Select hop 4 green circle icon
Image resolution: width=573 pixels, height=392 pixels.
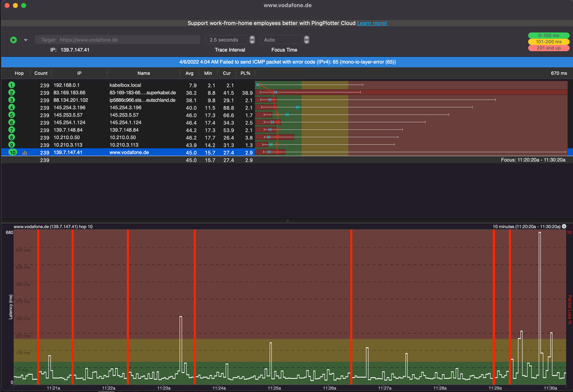11,107
